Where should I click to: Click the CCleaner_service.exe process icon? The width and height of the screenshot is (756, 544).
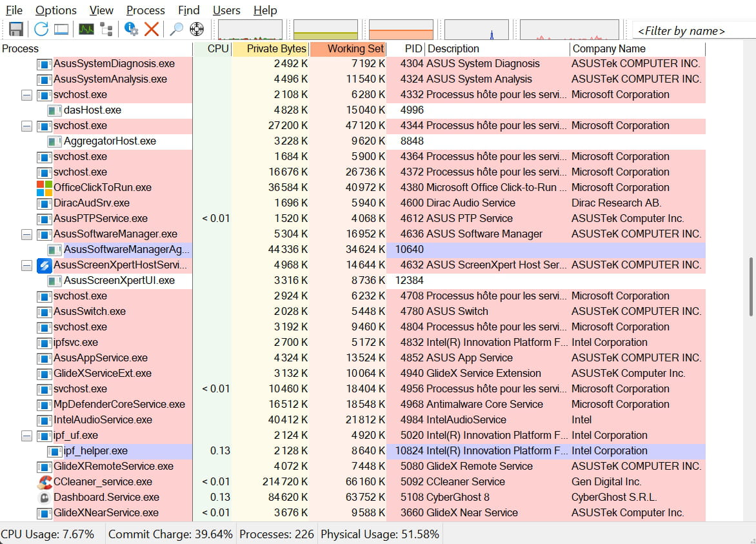[44, 481]
